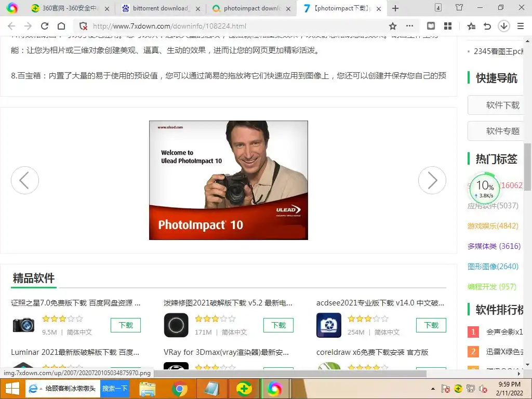The height and width of the screenshot is (399, 532).
Task: Click the 证照之星 camera app icon
Action: [23, 325]
